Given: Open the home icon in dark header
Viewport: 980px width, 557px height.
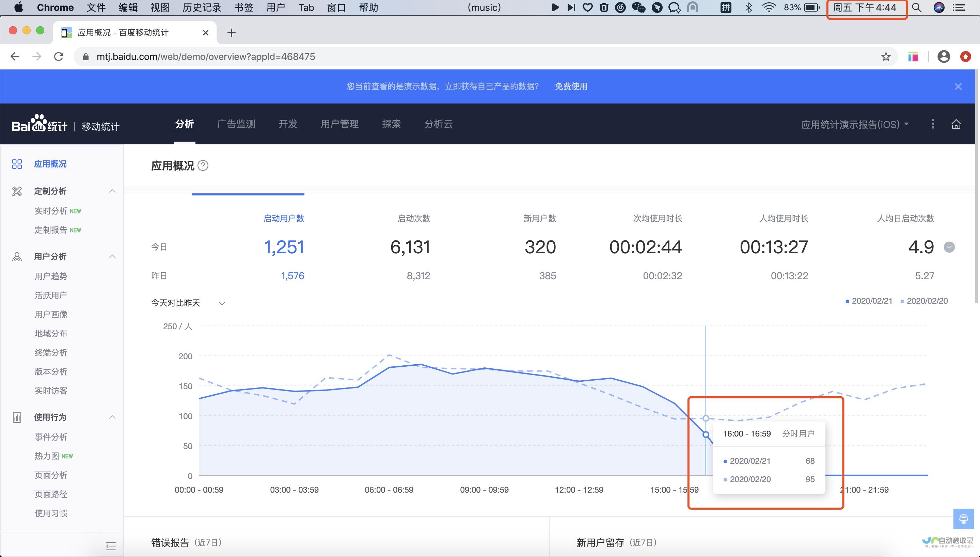Looking at the screenshot, I should (x=956, y=124).
